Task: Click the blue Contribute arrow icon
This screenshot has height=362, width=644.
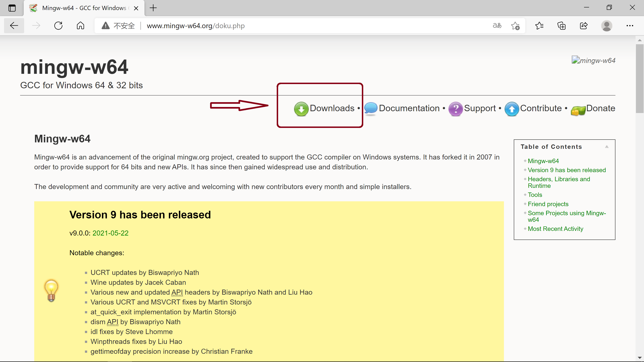Action: click(x=512, y=109)
